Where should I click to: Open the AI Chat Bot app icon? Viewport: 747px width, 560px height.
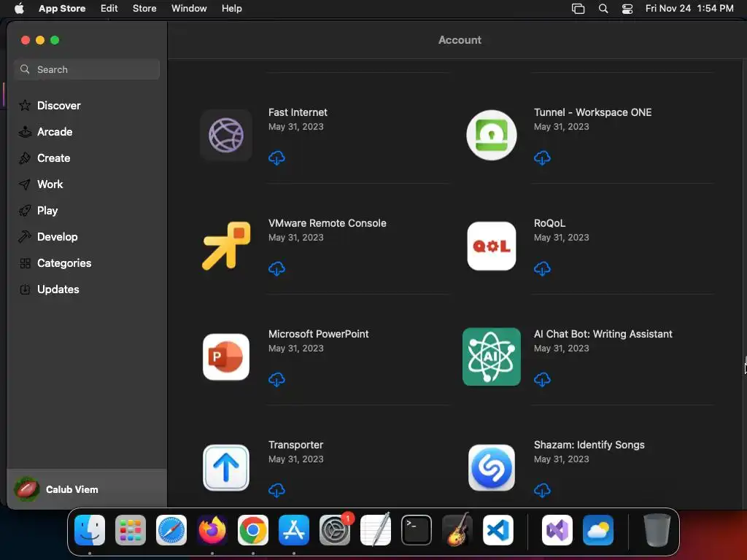click(x=492, y=357)
